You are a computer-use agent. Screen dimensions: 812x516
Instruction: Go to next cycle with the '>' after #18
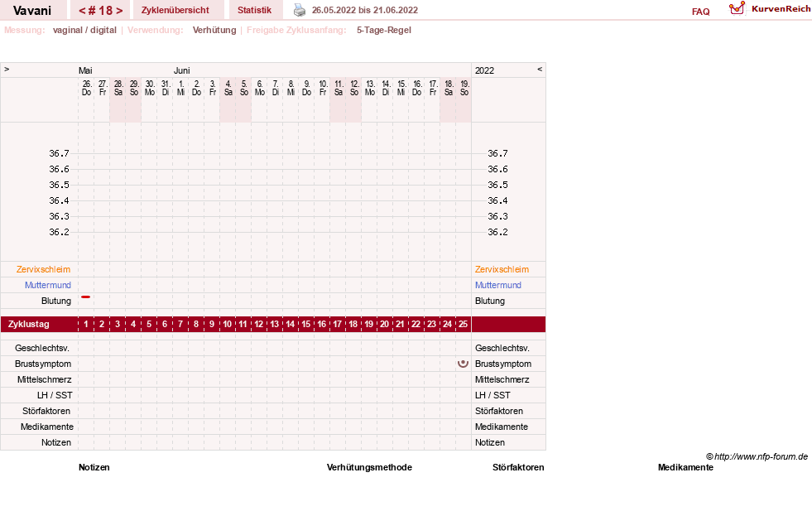click(x=119, y=11)
